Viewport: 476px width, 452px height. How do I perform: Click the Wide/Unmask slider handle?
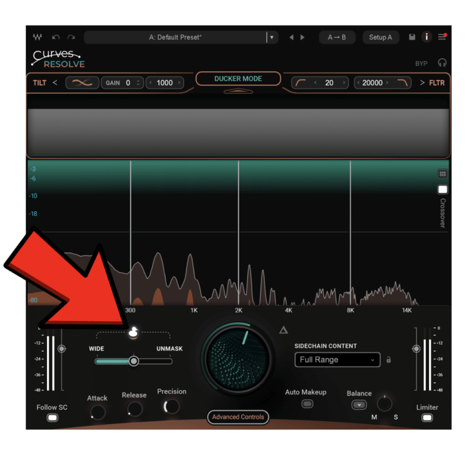[x=134, y=361]
